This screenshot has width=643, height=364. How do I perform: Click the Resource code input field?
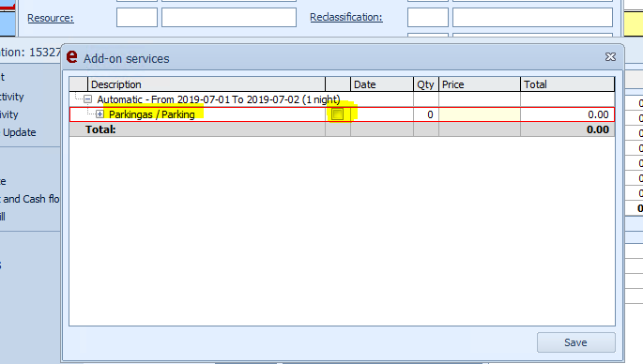(x=137, y=18)
